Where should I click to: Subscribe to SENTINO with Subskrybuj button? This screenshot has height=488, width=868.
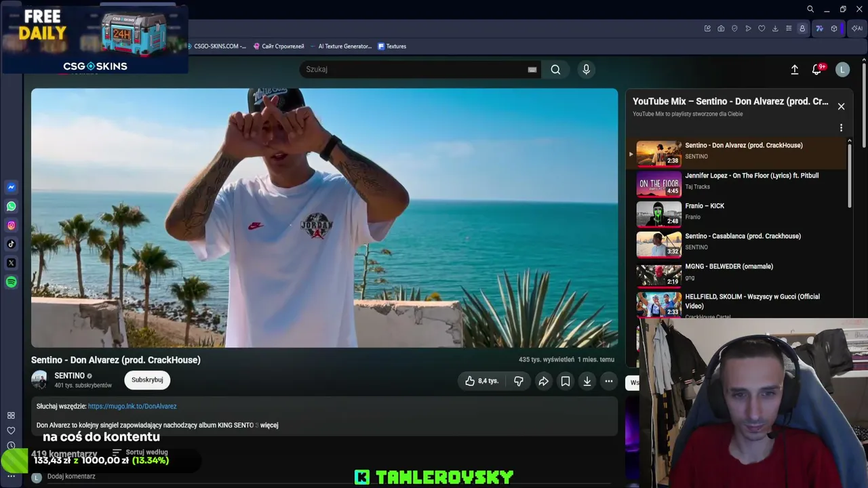pyautogui.click(x=147, y=380)
